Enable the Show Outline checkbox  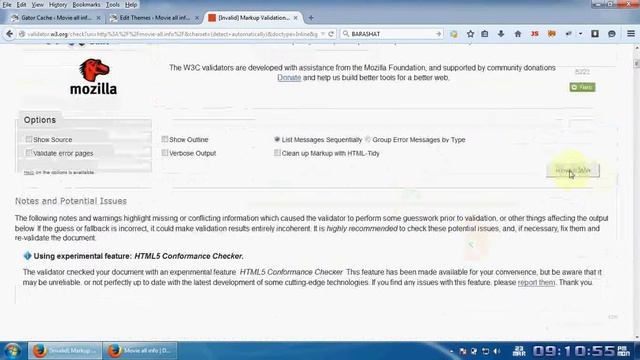coord(164,139)
